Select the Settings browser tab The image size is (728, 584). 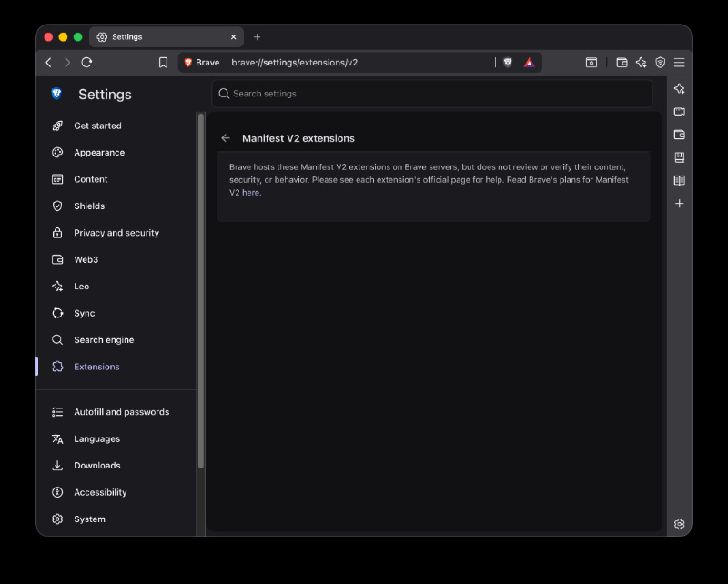(x=167, y=37)
